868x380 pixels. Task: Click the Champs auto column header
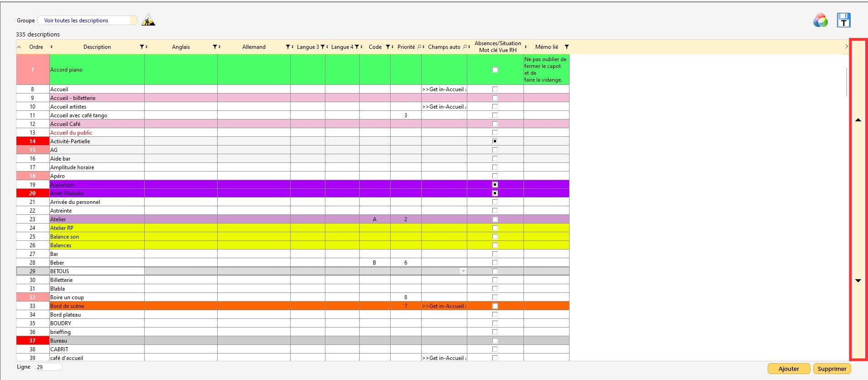click(x=444, y=47)
